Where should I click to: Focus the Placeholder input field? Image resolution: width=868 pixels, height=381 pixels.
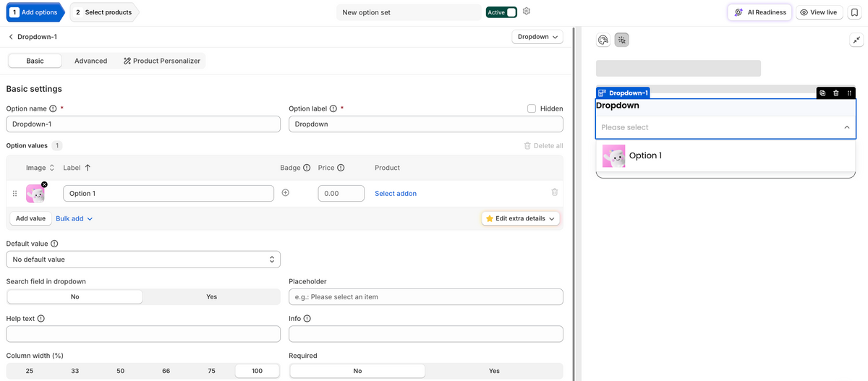pos(426,296)
